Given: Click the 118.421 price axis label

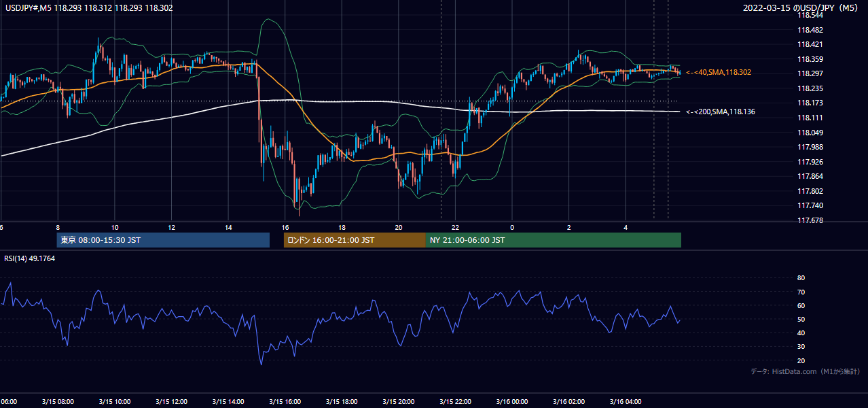Looking at the screenshot, I should [810, 44].
